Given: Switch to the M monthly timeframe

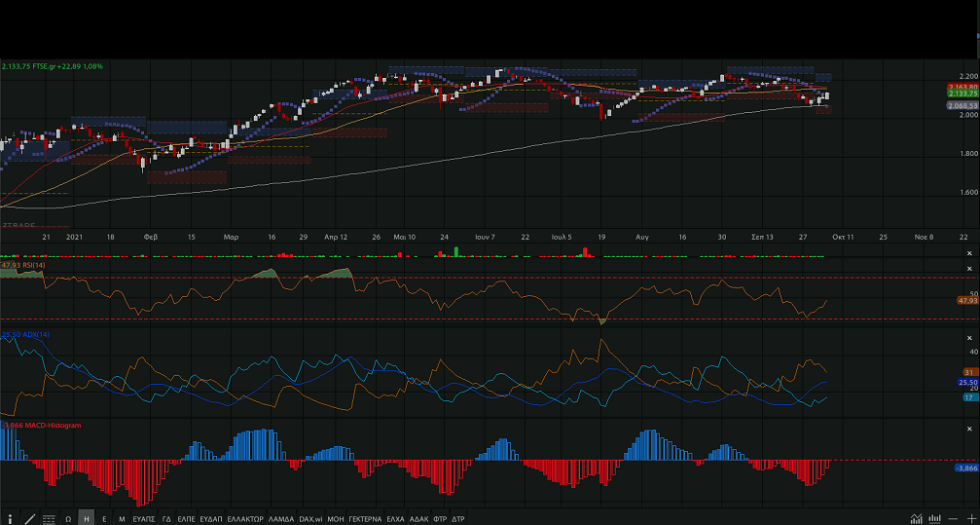Looking at the screenshot, I should 122,518.
